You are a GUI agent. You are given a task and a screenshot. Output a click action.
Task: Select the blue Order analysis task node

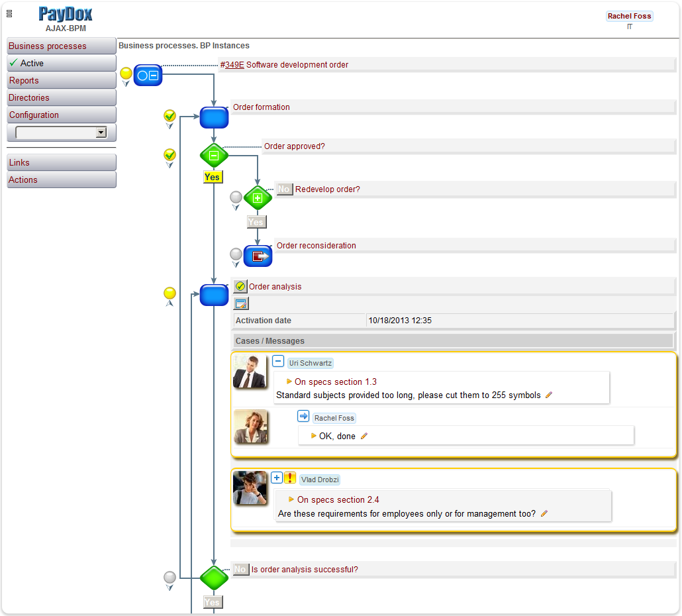(214, 295)
